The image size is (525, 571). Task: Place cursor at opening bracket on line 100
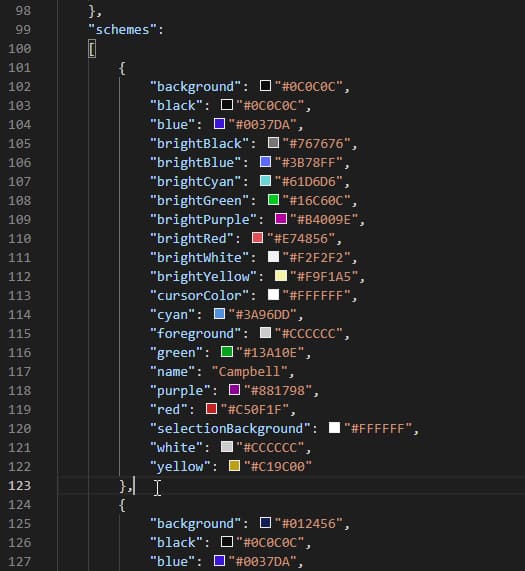pyautogui.click(x=92, y=49)
